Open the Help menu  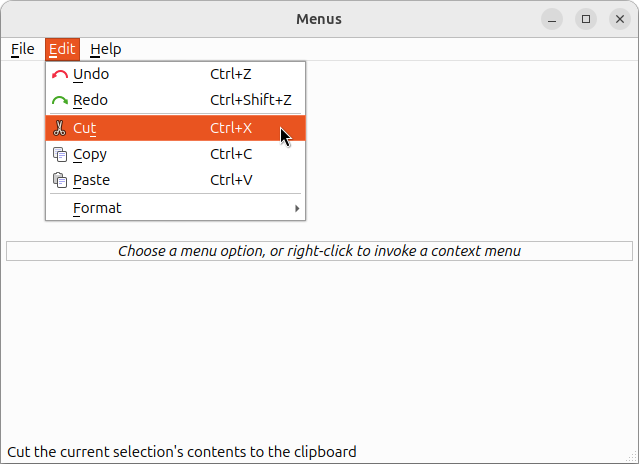click(x=105, y=49)
